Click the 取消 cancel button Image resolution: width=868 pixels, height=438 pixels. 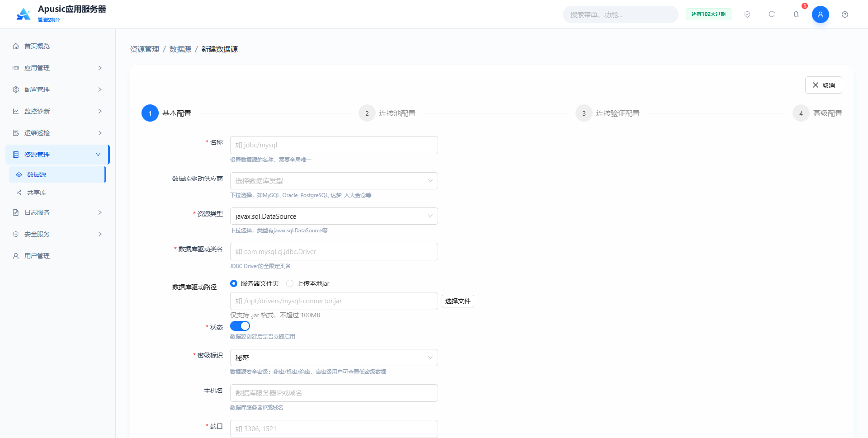(824, 85)
